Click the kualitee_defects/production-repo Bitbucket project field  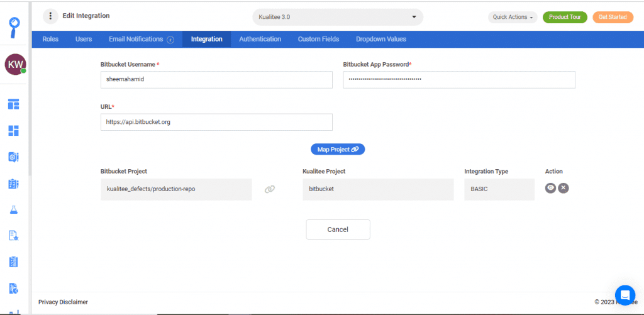(176, 189)
